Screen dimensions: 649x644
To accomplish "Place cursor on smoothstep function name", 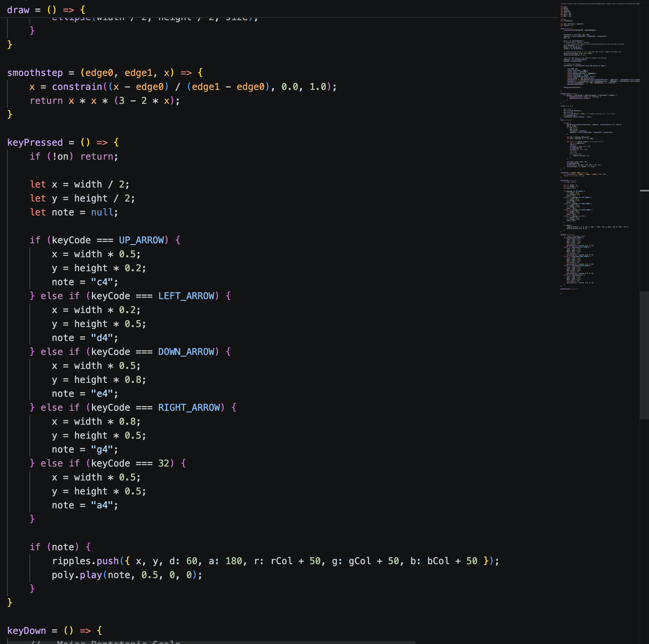I will [35, 73].
